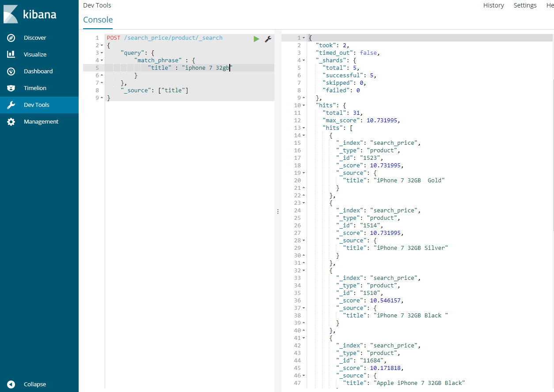Open Dashboard gauge icon
The width and height of the screenshot is (554, 392).
(11, 71)
